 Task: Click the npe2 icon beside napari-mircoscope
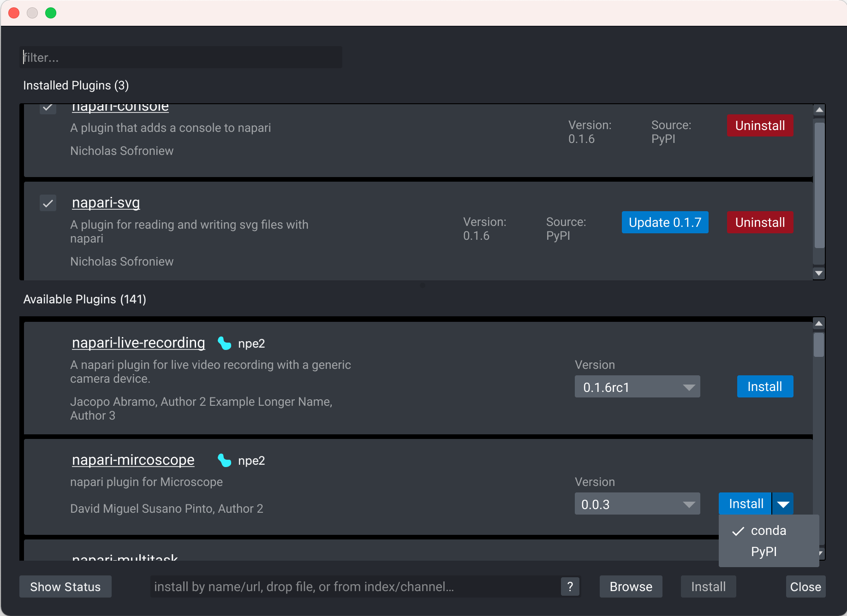pyautogui.click(x=224, y=460)
